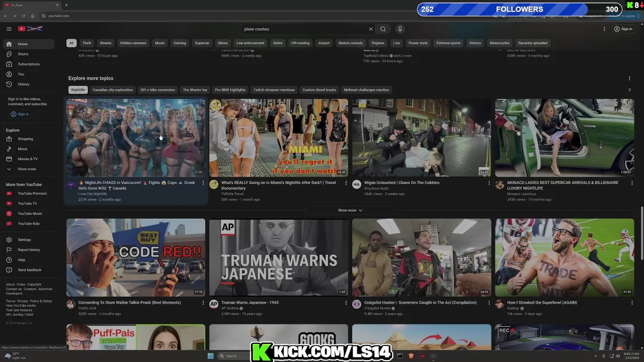Open the NFL Sunday Ticket footer link
Screen dimensions: 644x362
(x=20, y=315)
